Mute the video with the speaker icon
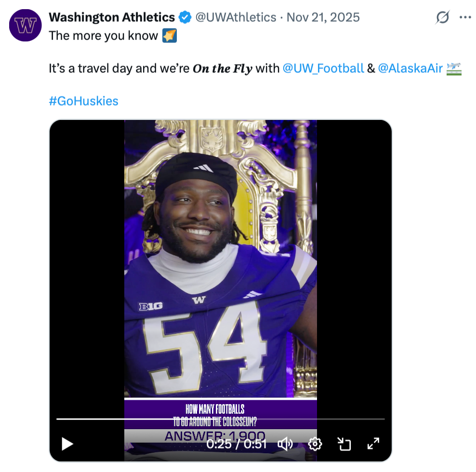Image resolution: width=476 pixels, height=472 pixels. point(286,444)
